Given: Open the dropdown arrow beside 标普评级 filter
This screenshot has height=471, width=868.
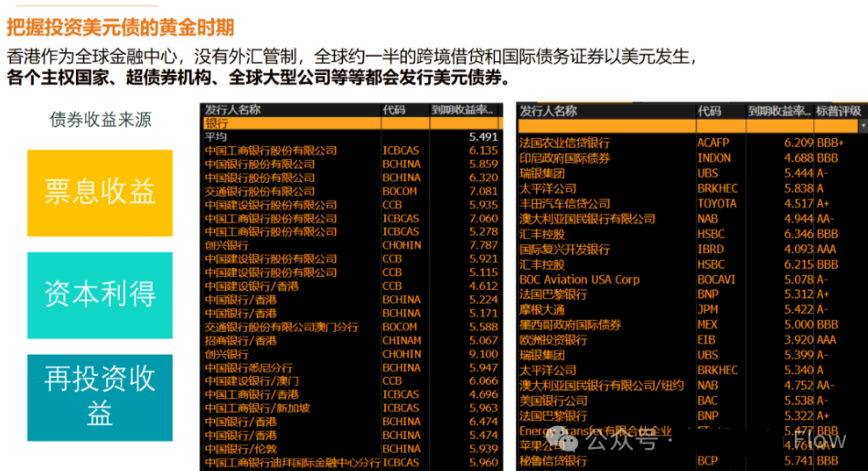Looking at the screenshot, I should coord(862,124).
